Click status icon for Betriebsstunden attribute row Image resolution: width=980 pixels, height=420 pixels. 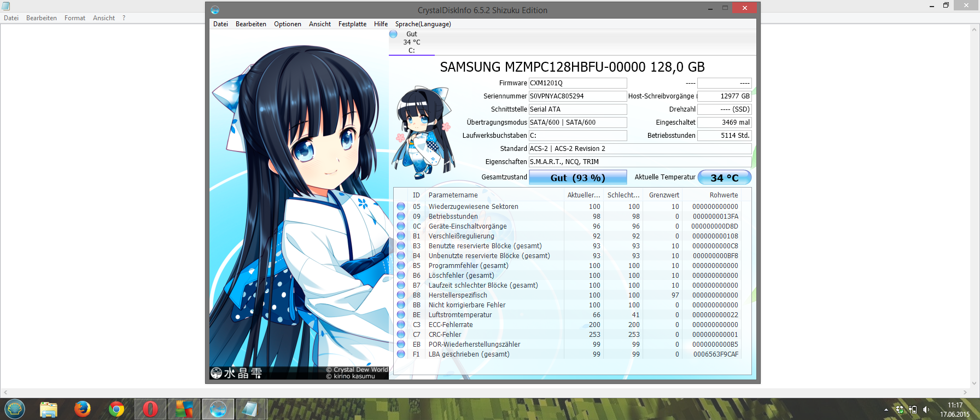click(x=401, y=216)
